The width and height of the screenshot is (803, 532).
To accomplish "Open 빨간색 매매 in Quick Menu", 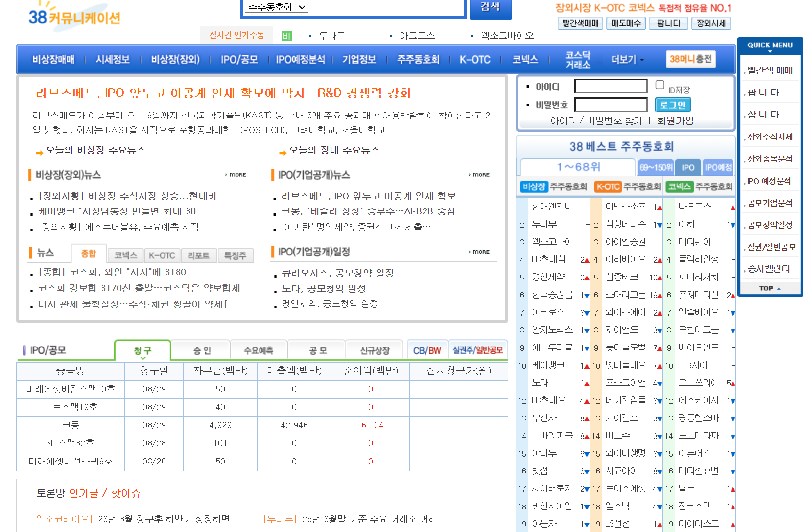I will (x=770, y=70).
